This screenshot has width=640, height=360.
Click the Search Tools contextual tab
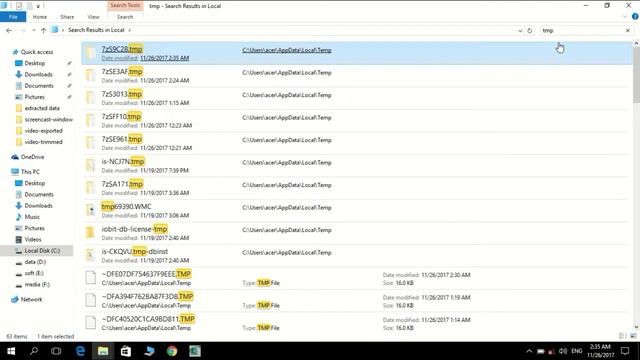coord(125,5)
